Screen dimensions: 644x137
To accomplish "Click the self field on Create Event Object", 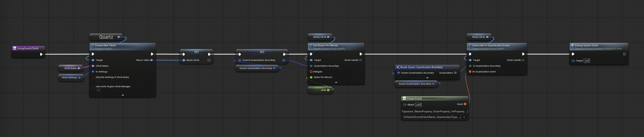I will point(418,105).
